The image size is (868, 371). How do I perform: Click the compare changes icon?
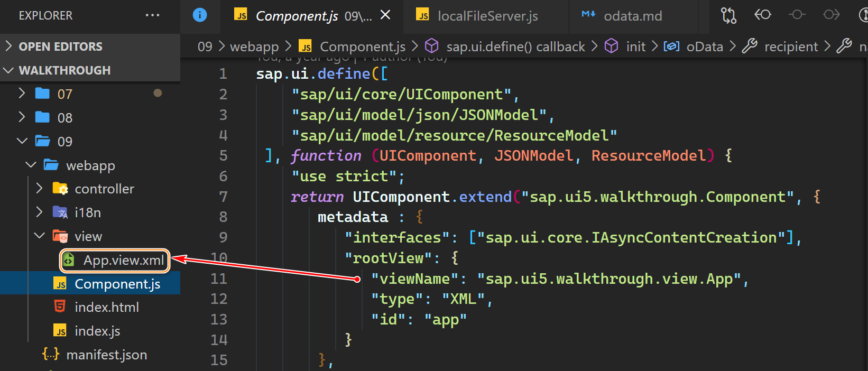(x=728, y=15)
